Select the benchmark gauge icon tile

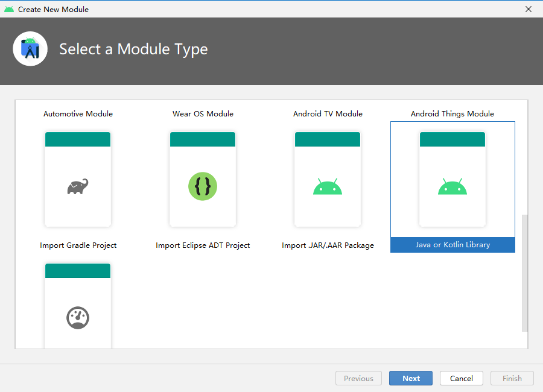[78, 317]
